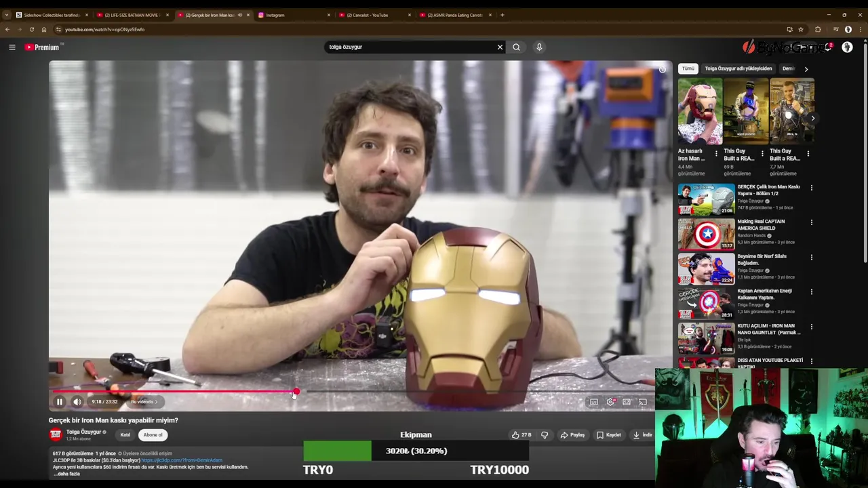Image resolution: width=868 pixels, height=488 pixels.
Task: Pause the video with the pause button
Action: click(60, 402)
